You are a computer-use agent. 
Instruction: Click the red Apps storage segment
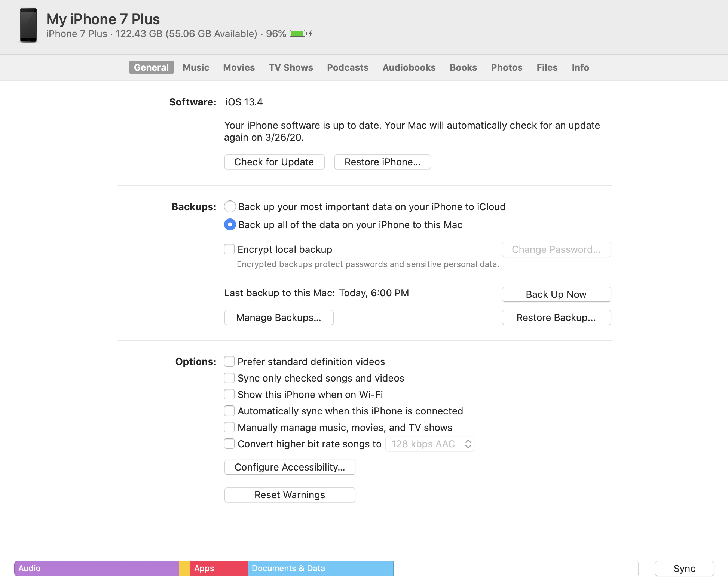click(x=219, y=569)
